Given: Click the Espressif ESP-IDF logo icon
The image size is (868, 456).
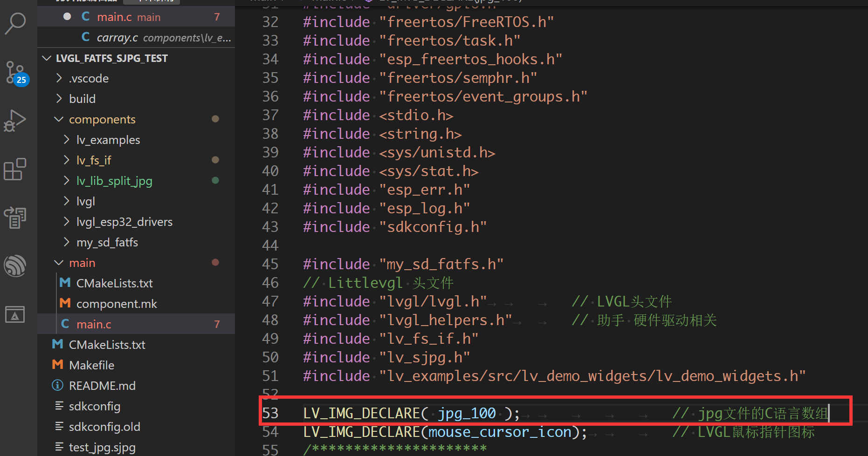Looking at the screenshot, I should (15, 266).
